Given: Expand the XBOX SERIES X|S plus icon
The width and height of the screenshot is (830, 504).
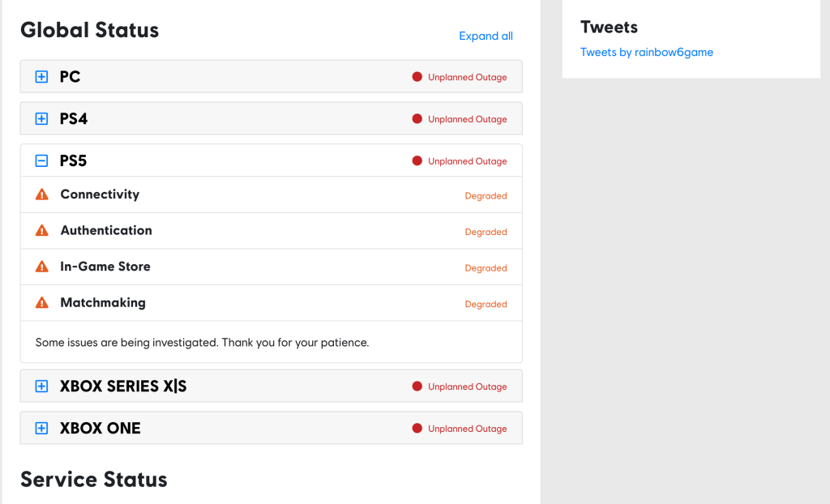Looking at the screenshot, I should pyautogui.click(x=41, y=387).
